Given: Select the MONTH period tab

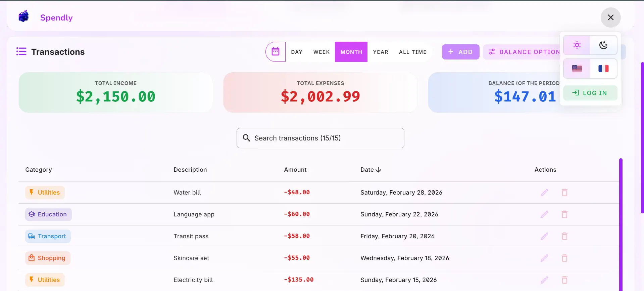Looking at the screenshot, I should (351, 52).
